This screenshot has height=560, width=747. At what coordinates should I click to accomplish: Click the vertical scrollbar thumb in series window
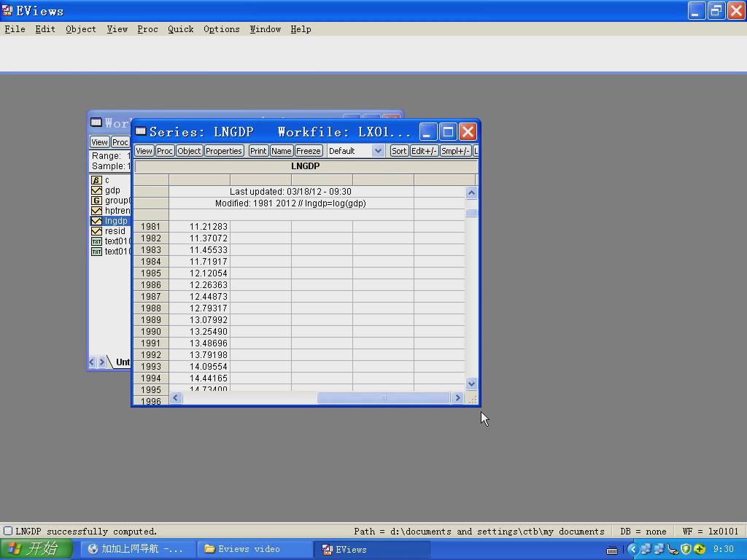coord(471,213)
